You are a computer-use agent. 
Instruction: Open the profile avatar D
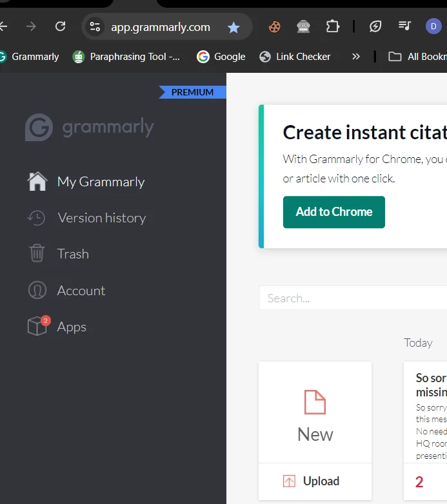pyautogui.click(x=433, y=26)
